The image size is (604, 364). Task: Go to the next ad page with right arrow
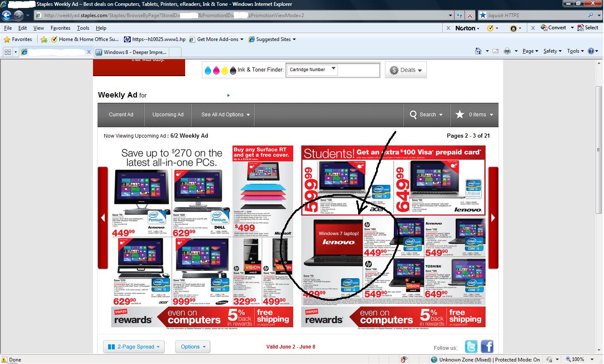click(x=493, y=218)
